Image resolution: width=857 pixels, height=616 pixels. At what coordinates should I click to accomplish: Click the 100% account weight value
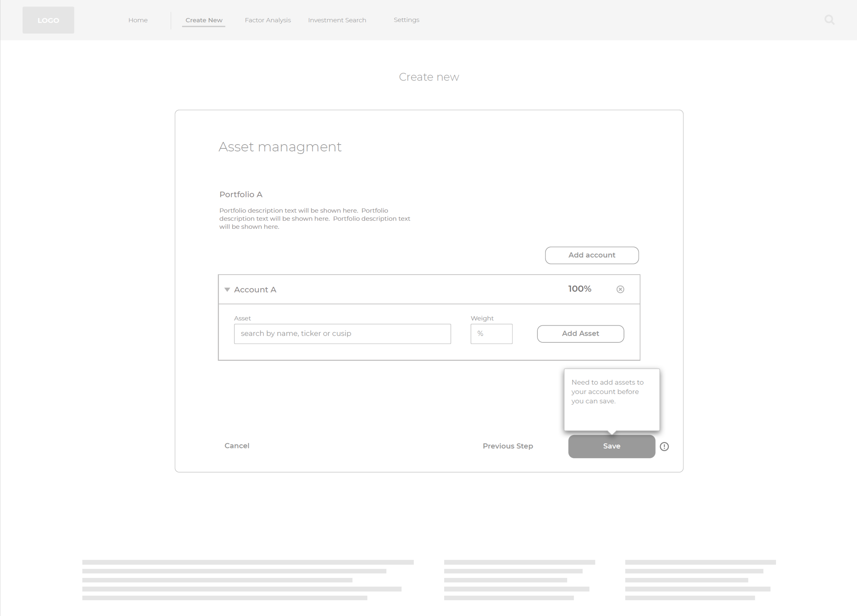pyautogui.click(x=579, y=289)
